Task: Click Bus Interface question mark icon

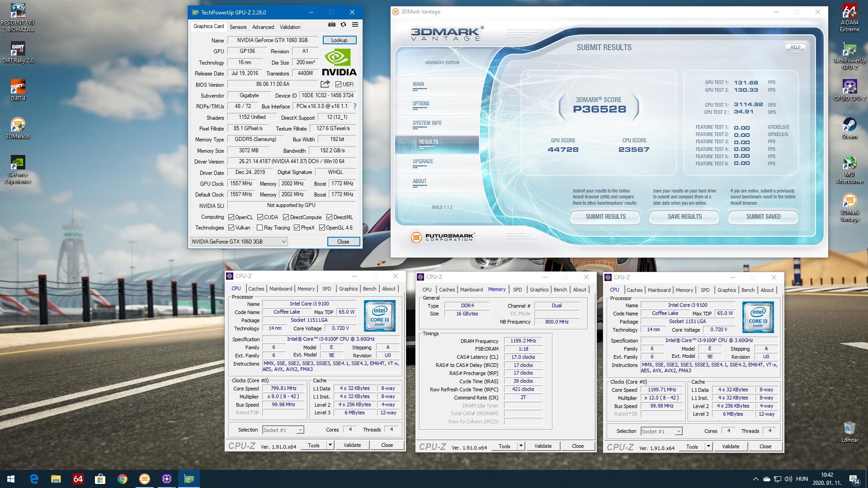Action: tap(355, 106)
